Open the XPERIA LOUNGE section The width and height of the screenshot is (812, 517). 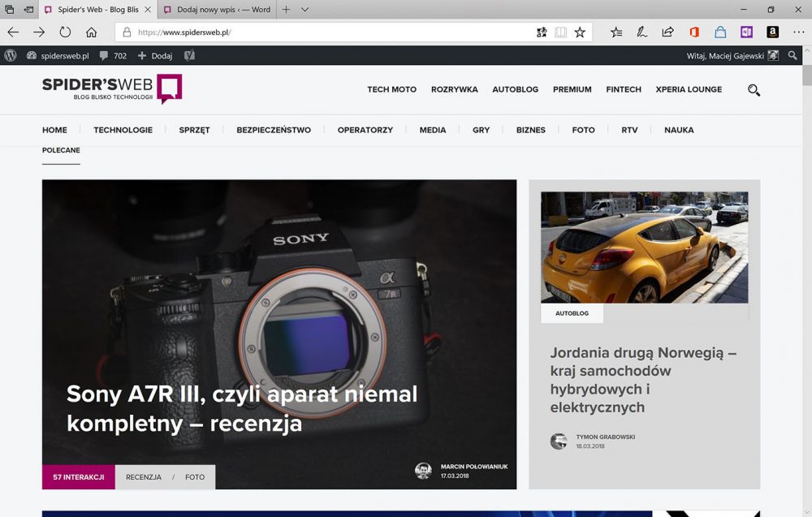(689, 89)
